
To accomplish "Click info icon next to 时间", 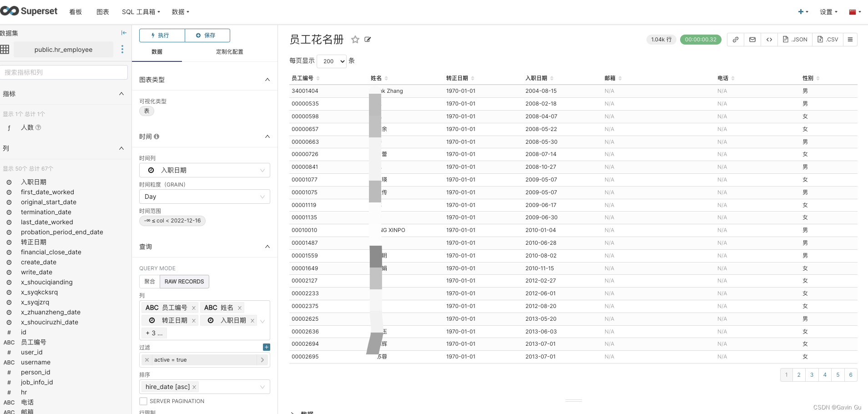I will click(156, 136).
